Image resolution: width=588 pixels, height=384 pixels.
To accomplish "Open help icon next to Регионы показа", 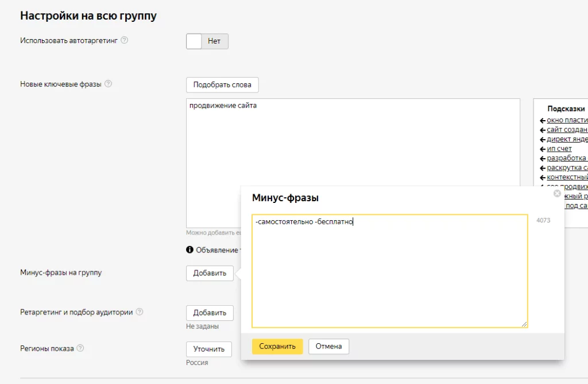I will pos(80,348).
